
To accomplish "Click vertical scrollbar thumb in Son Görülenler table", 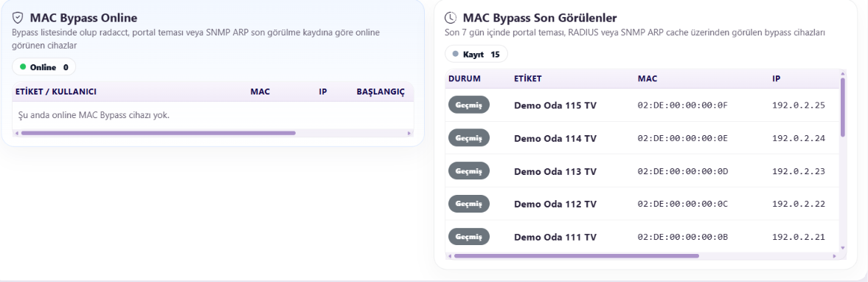I will point(842,107).
